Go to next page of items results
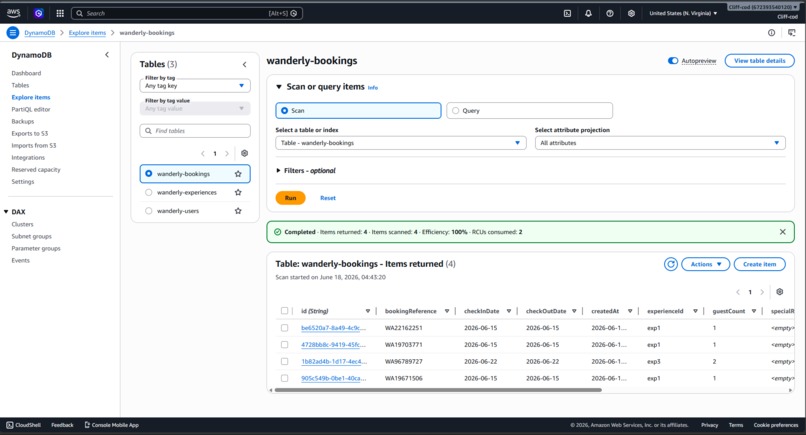This screenshot has width=806, height=435. (762, 292)
